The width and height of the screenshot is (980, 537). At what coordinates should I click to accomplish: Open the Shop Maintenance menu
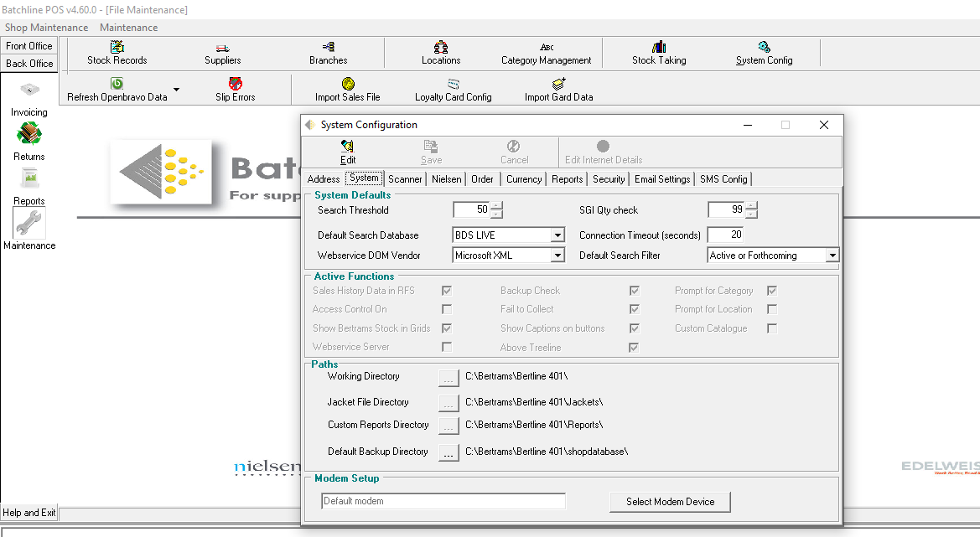[x=46, y=28]
